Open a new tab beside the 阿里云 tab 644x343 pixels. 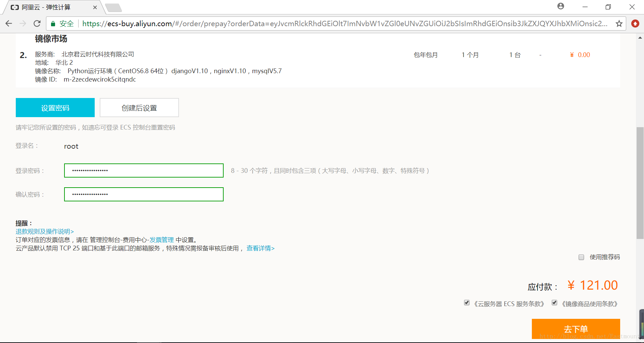coord(113,7)
